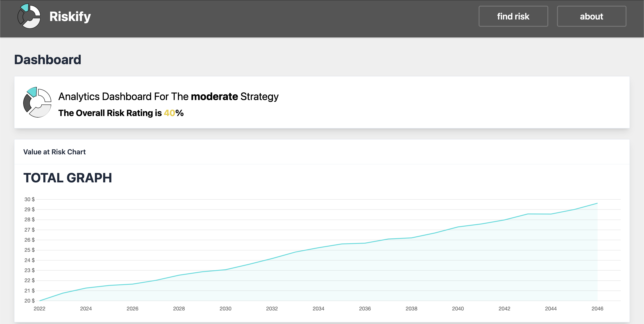644x324 pixels.
Task: Click the Value at Risk Chart title
Action: pos(54,152)
